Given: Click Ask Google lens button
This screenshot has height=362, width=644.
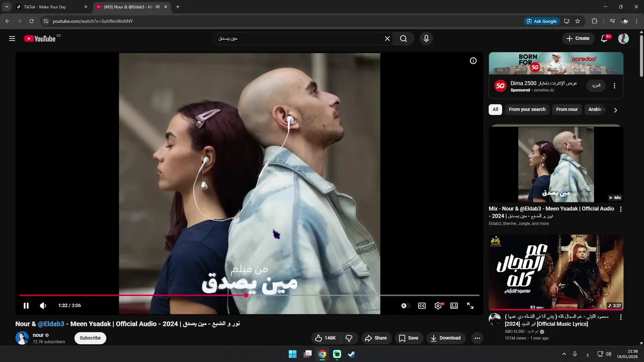Looking at the screenshot, I should (x=542, y=21).
